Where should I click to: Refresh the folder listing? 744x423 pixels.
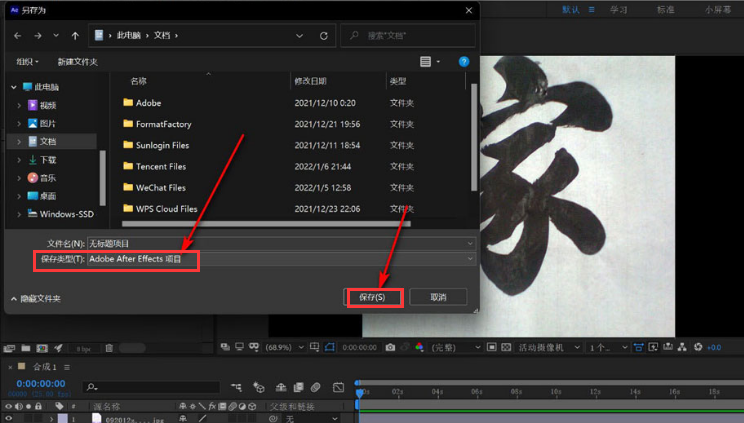tap(324, 35)
